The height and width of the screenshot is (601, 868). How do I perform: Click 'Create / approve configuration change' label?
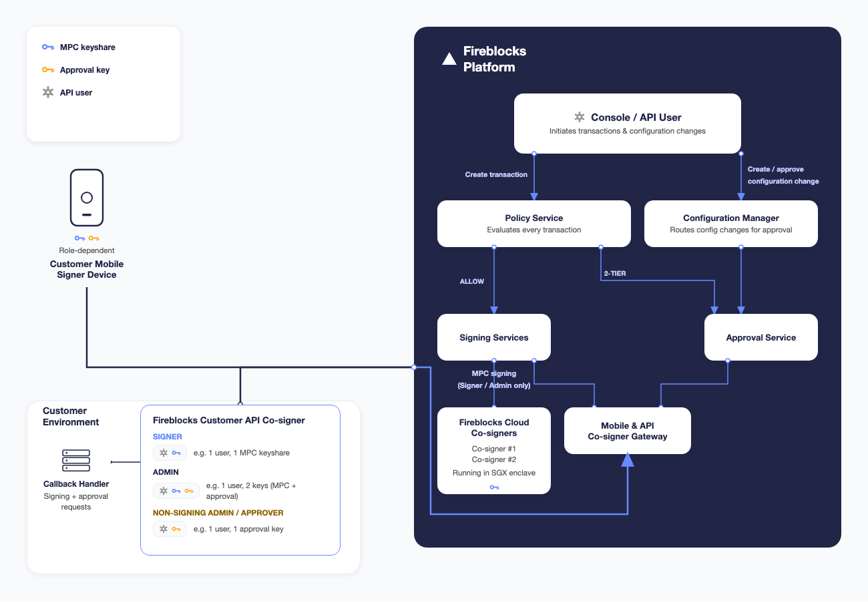tap(783, 175)
